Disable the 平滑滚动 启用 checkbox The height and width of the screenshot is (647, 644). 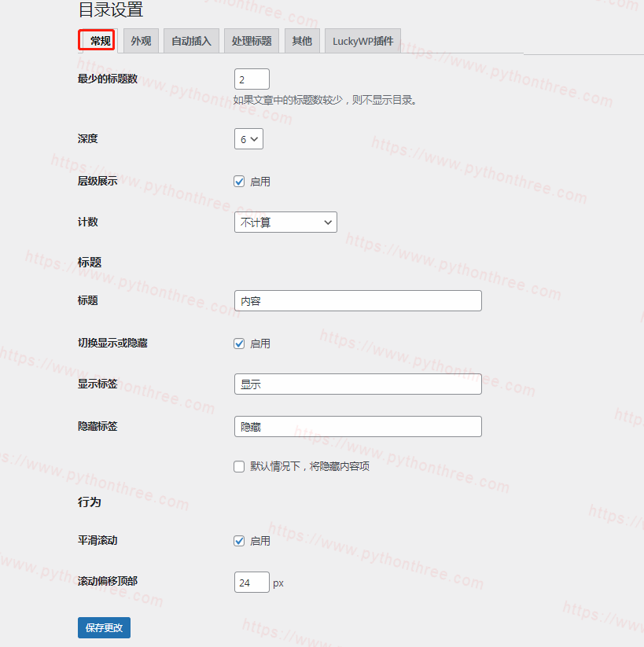(240, 541)
